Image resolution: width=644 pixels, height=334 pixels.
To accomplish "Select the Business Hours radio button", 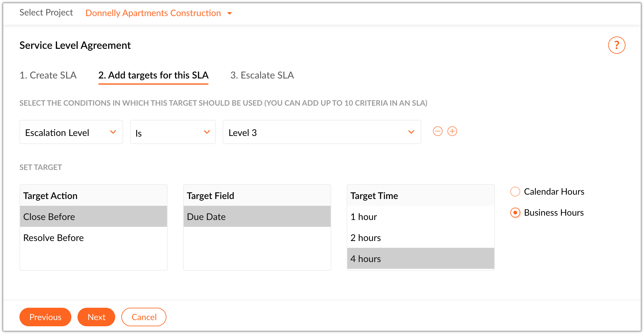I will [x=515, y=213].
